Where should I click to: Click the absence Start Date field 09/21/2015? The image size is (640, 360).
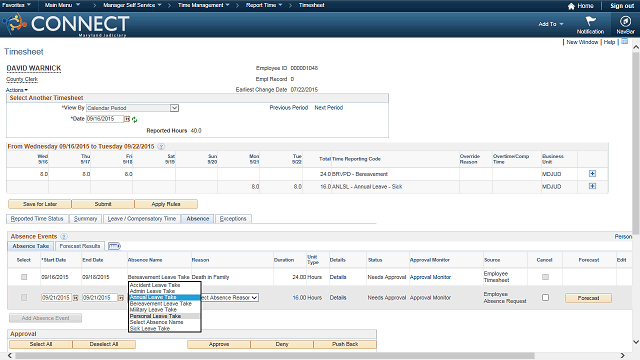[56, 298]
